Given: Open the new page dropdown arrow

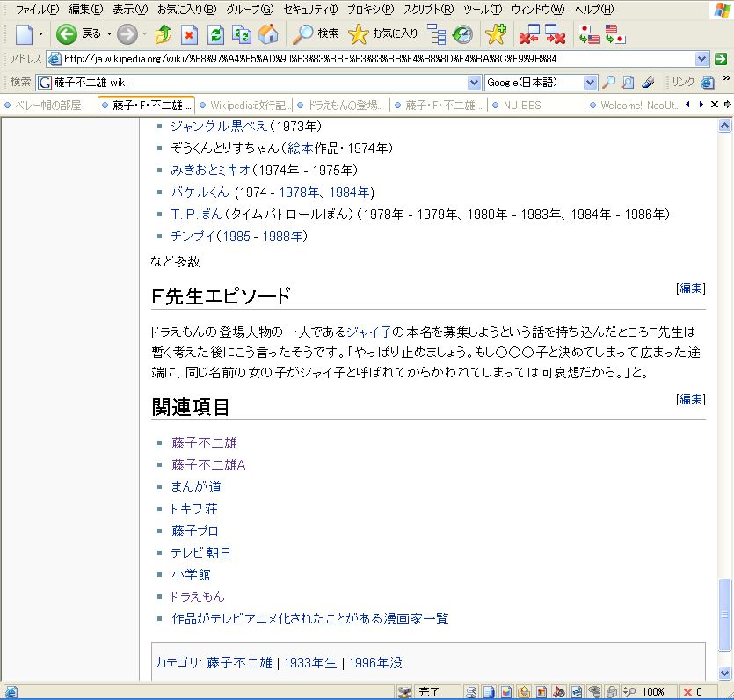Looking at the screenshot, I should [40, 34].
